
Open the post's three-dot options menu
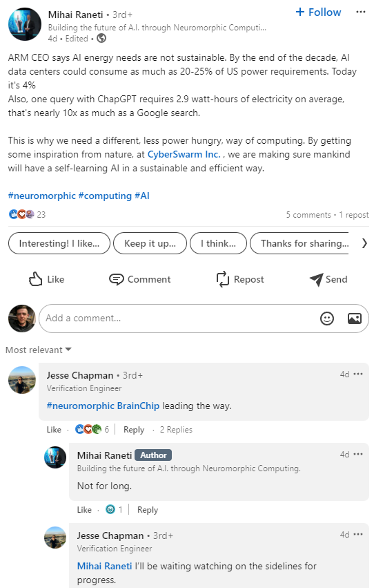pyautogui.click(x=360, y=12)
